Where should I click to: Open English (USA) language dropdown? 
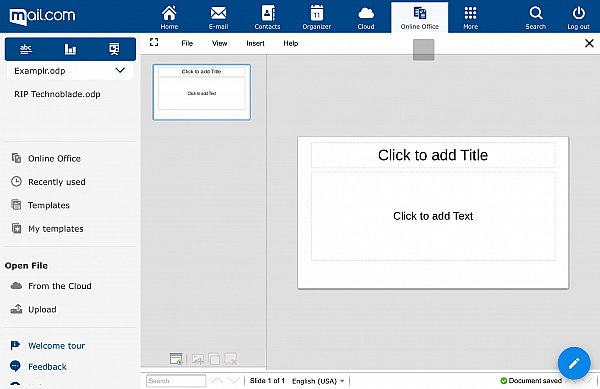click(318, 381)
